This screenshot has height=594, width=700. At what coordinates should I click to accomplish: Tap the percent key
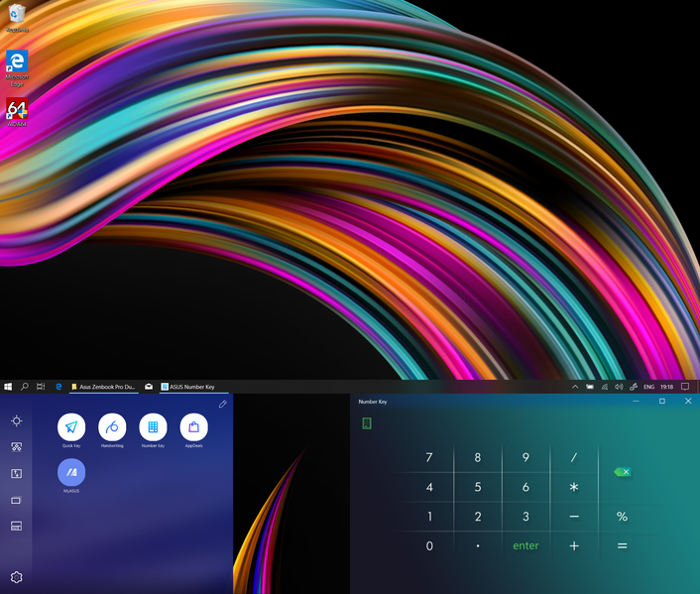[622, 517]
